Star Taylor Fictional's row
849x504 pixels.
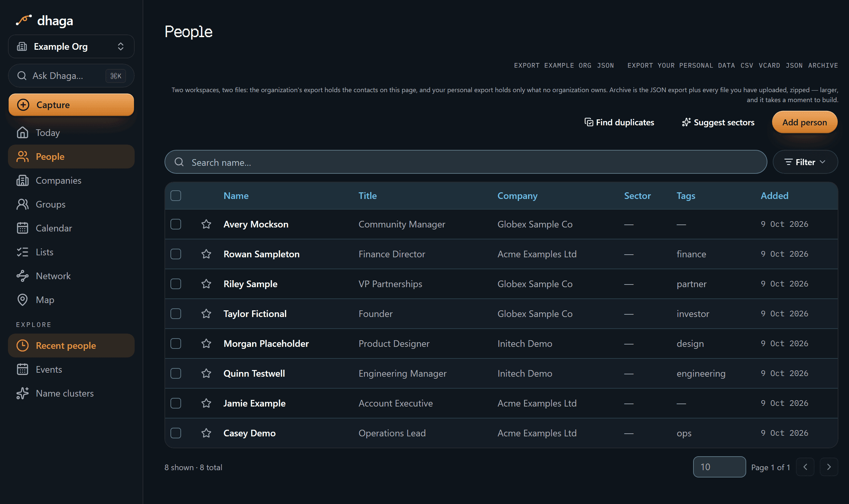tap(206, 314)
